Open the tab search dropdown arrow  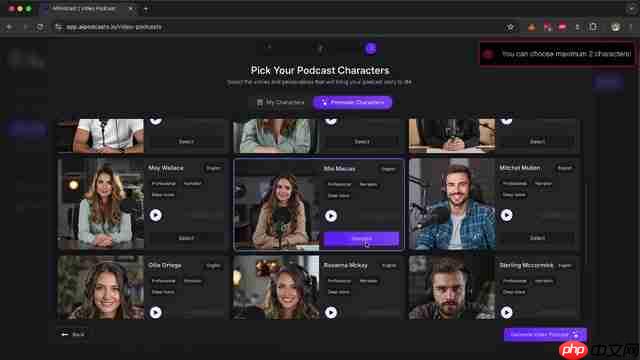[x=631, y=9]
